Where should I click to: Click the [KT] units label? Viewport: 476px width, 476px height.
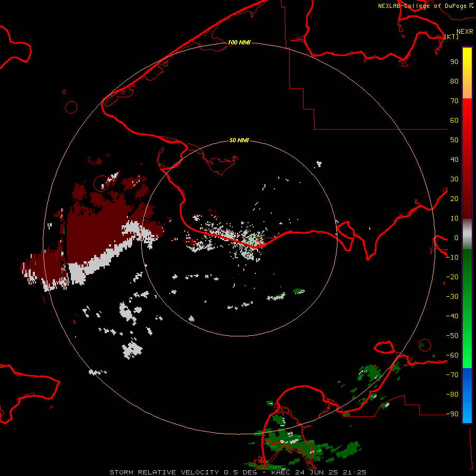pos(452,36)
